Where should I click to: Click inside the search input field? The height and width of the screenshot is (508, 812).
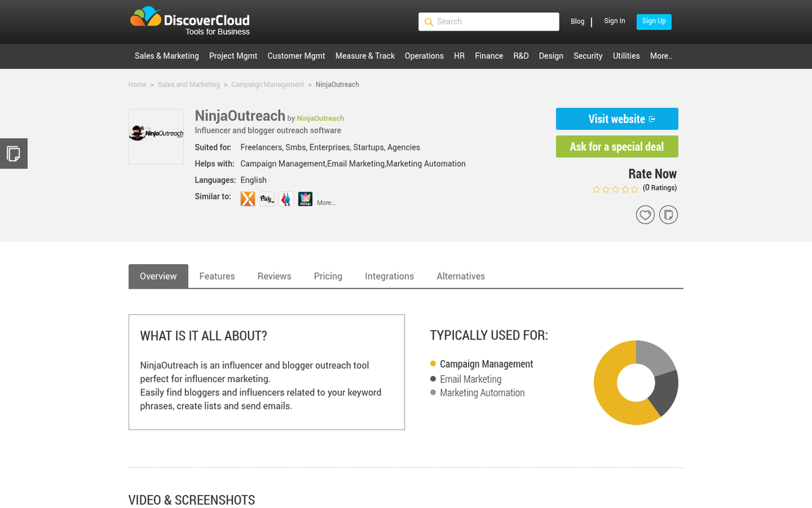(x=494, y=22)
